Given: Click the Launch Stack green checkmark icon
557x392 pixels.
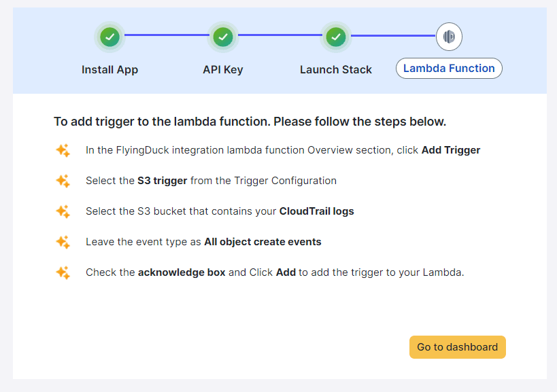Looking at the screenshot, I should [x=335, y=37].
